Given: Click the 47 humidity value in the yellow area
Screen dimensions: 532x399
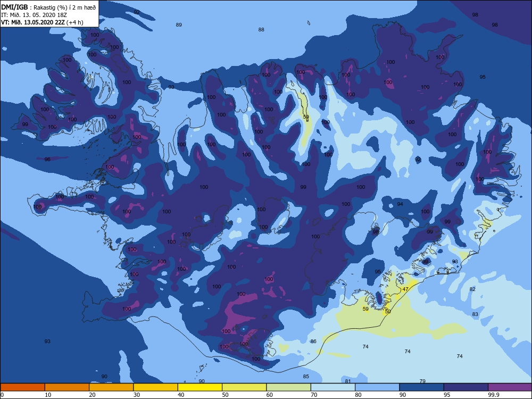Looking at the screenshot, I should (405, 289).
